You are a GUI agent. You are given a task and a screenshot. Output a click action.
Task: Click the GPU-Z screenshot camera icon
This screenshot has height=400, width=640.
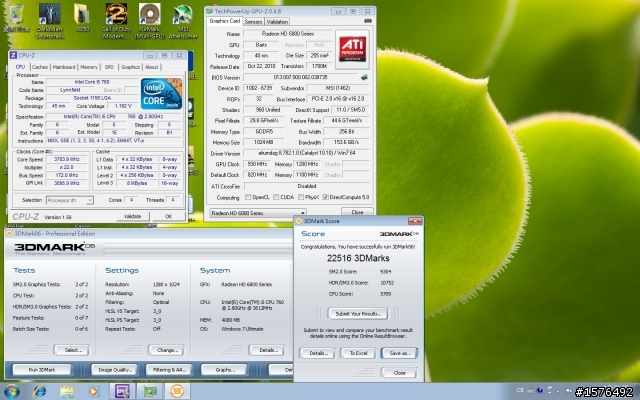[368, 21]
